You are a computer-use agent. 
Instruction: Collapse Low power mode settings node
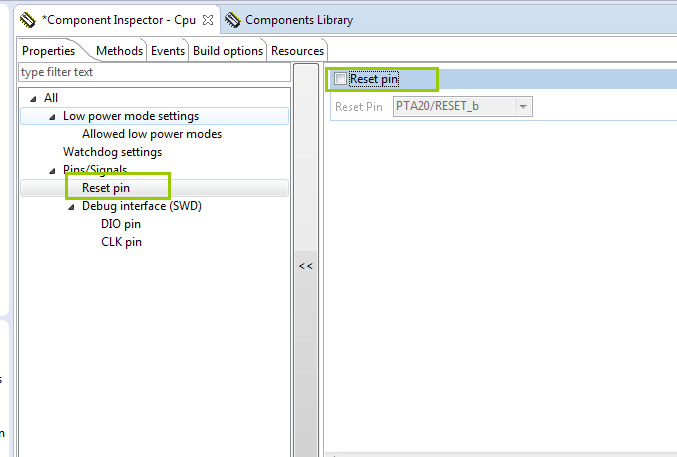[x=52, y=116]
